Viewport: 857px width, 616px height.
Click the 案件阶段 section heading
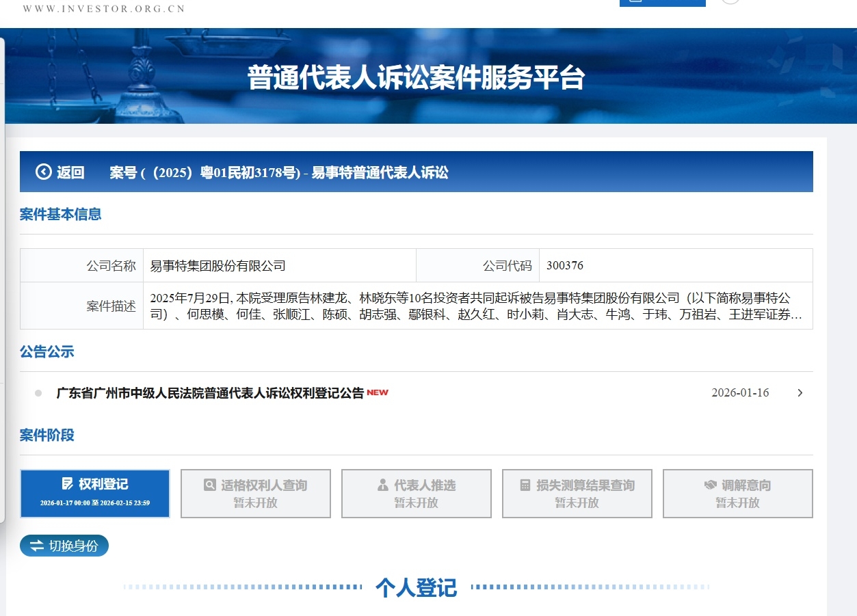tap(47, 435)
